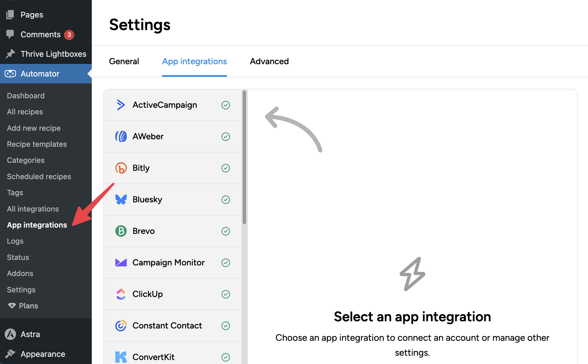Click the ActiveCampaign logo icon

click(x=121, y=105)
